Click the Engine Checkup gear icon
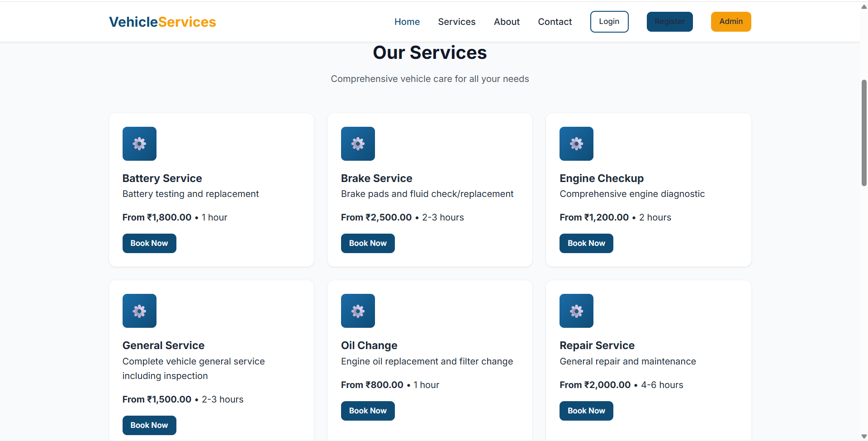Image resolution: width=868 pixels, height=441 pixels. [x=576, y=144]
